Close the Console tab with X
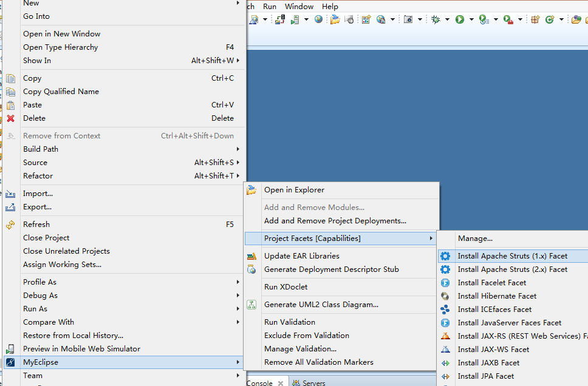Screen dimensions: 588x386 (x=281, y=383)
